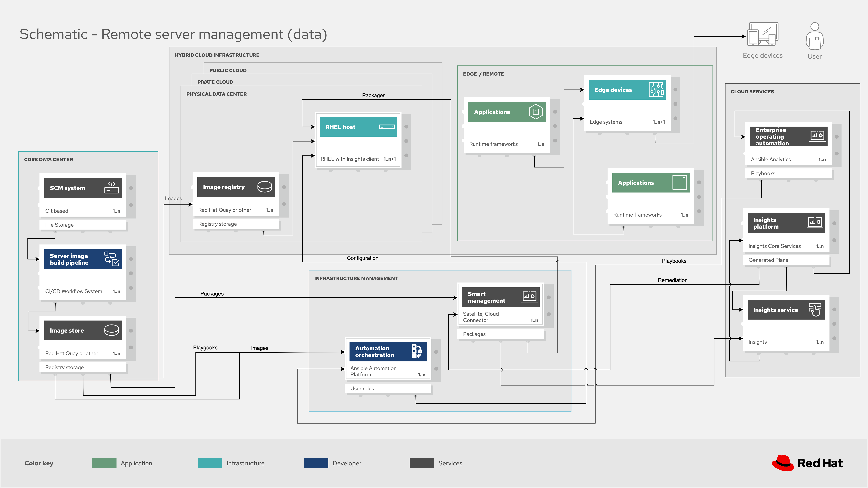This screenshot has height=488, width=868.
Task: Click the square icon in the lower Applications box
Action: 679,182
